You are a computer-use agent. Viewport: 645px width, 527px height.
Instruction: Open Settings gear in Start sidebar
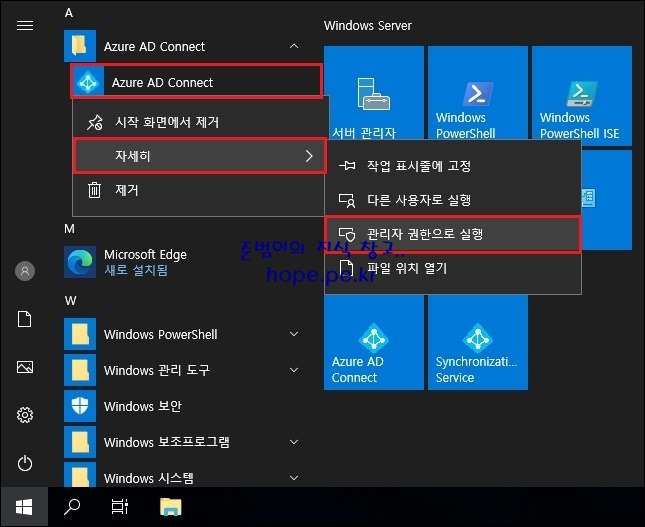25,415
